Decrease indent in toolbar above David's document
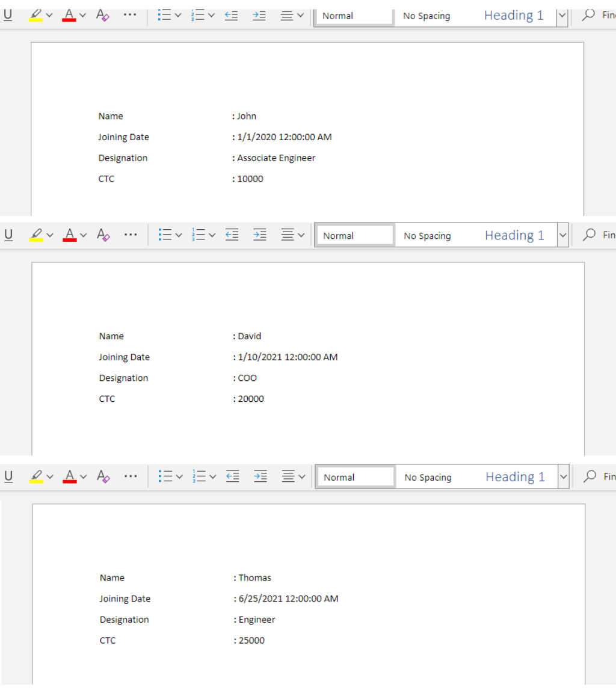This screenshot has height=690, width=616. (232, 235)
